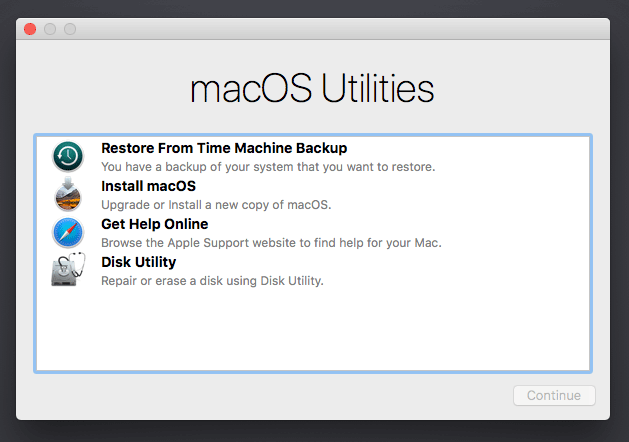Select the Install macOS option title
The width and height of the screenshot is (629, 442).
coord(148,186)
